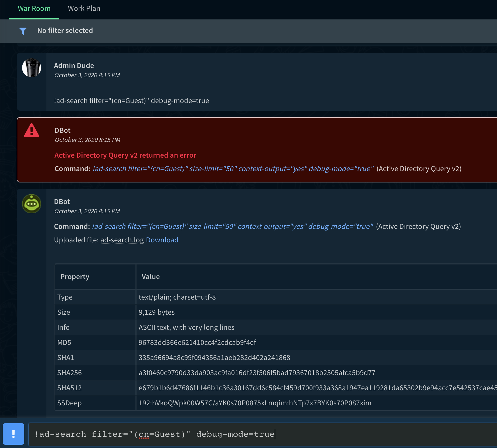Open the ad-search command link in DBot entry

point(232,226)
